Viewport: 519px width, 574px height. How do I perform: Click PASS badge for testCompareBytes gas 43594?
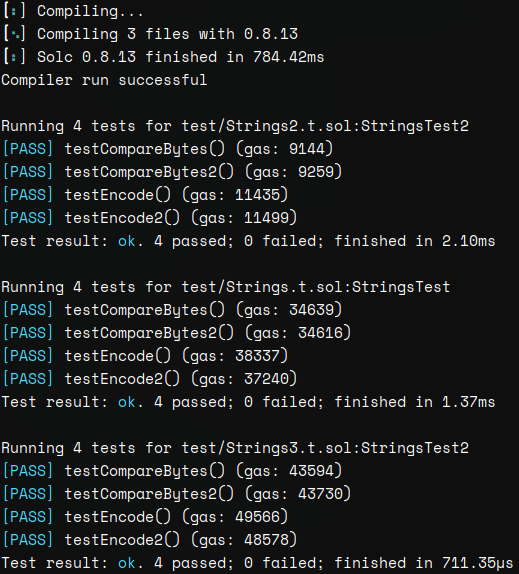pos(28,472)
